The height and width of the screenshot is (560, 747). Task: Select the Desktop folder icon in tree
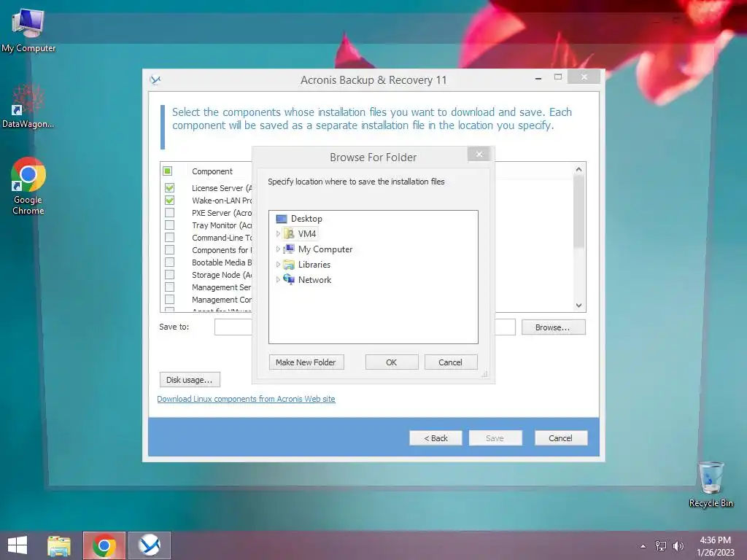(x=282, y=219)
